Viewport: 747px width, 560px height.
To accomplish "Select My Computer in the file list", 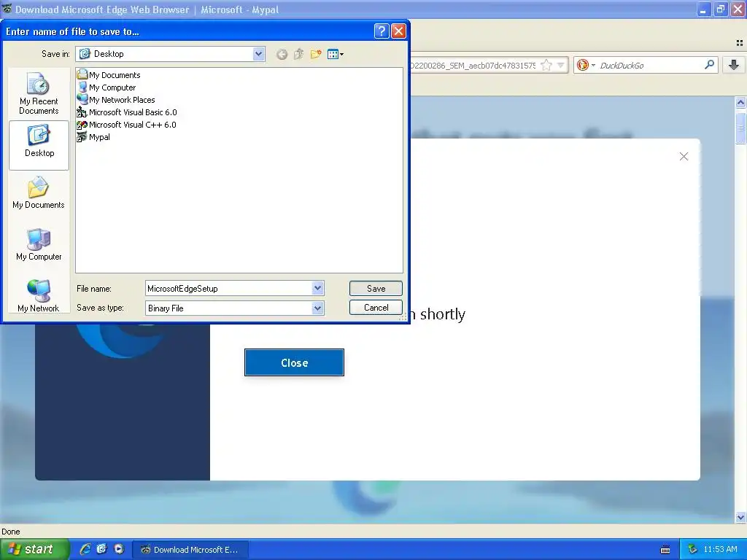I will tap(107, 87).
